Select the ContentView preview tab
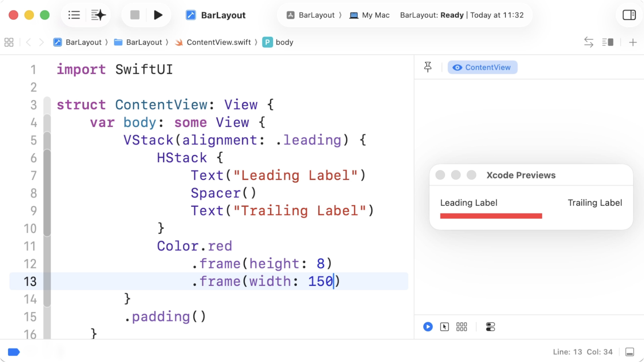Screen dimensions: 644x362 click(482, 67)
